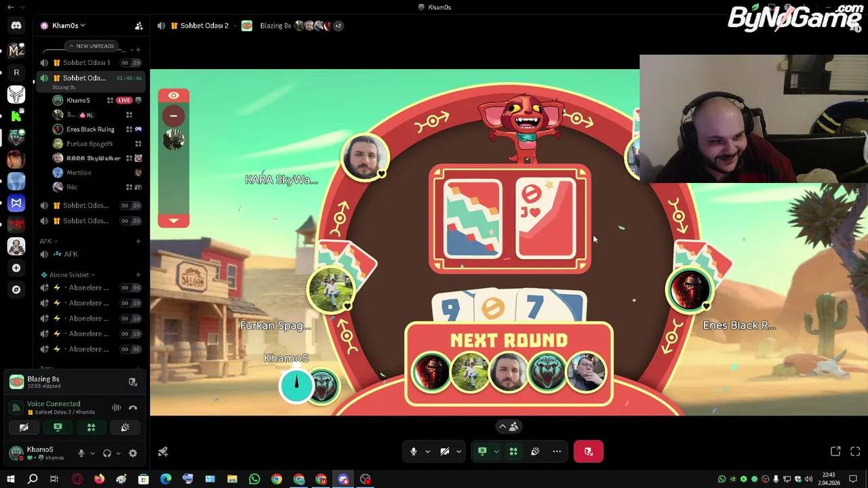Click the NEXT ROUND banner
The height and width of the screenshot is (488, 868).
pos(509,341)
